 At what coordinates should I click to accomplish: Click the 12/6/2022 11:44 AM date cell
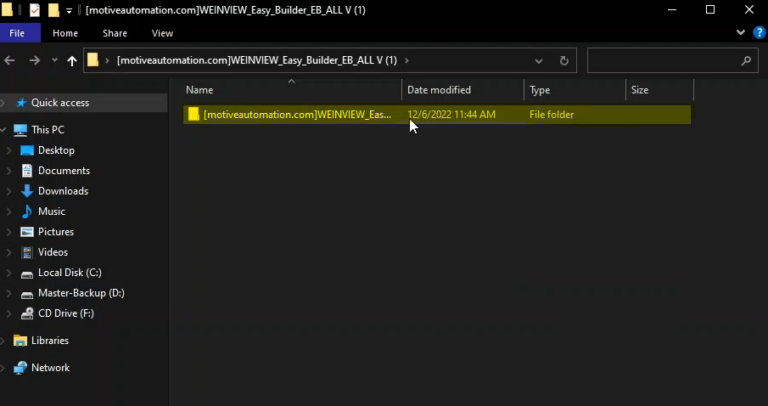pyautogui.click(x=451, y=115)
